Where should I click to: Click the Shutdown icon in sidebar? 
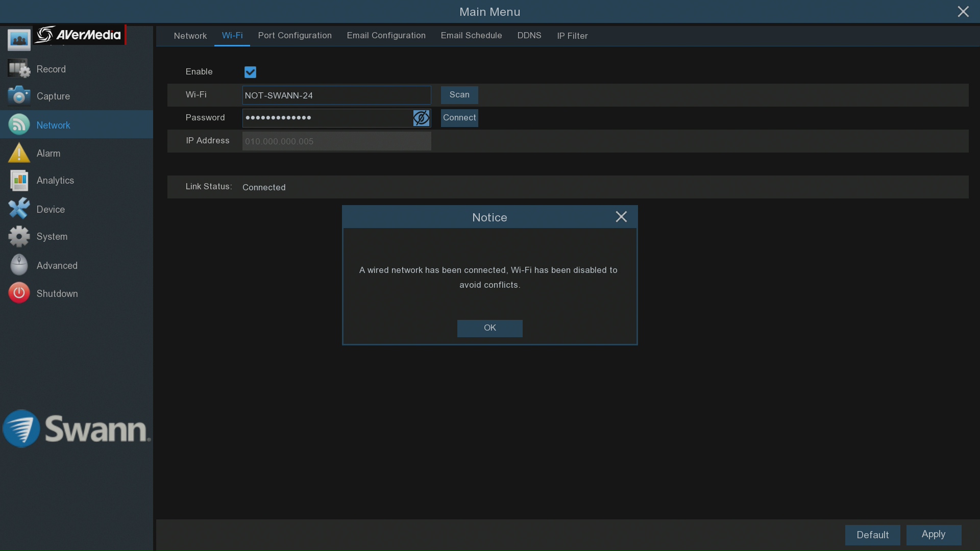point(18,293)
